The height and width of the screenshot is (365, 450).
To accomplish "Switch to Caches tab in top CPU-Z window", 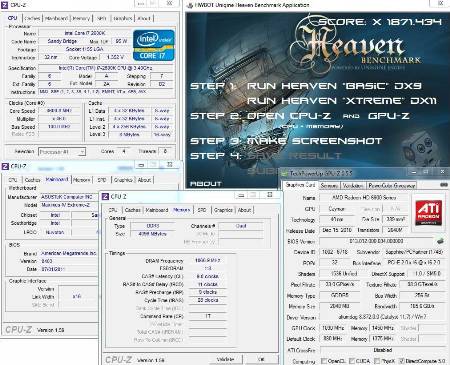I will (33, 18).
